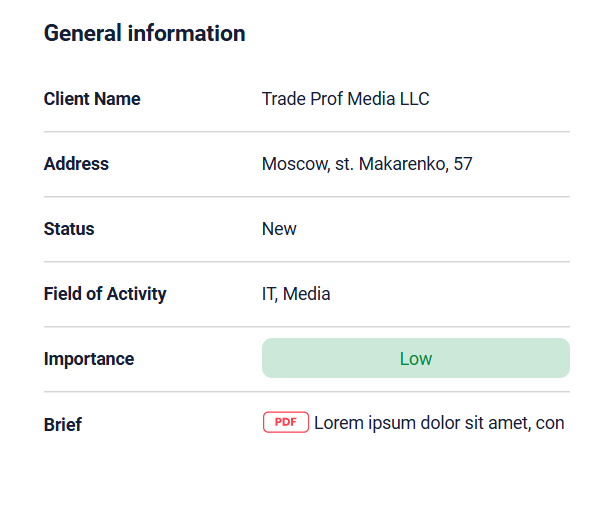Click the General information heading
601x523 pixels.
tap(145, 33)
